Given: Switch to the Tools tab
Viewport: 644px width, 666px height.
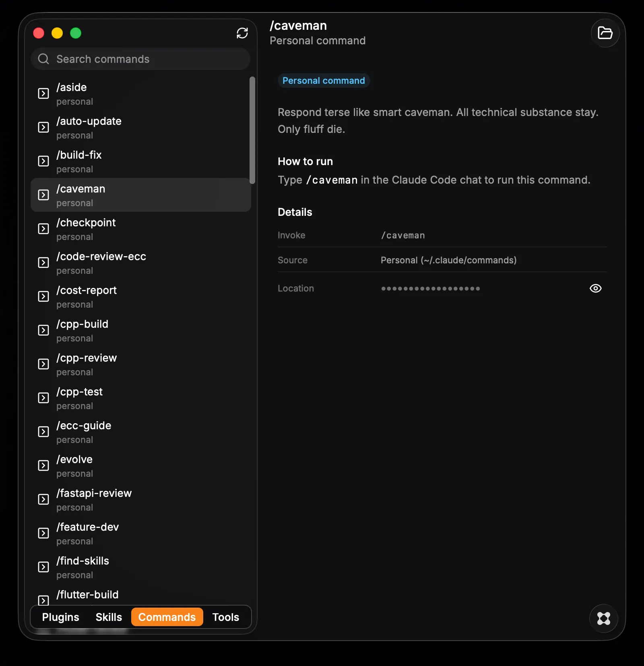Looking at the screenshot, I should coord(226,617).
